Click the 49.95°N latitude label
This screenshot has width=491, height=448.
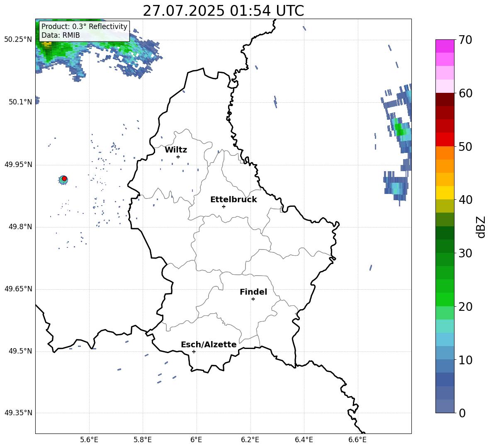[x=18, y=165]
